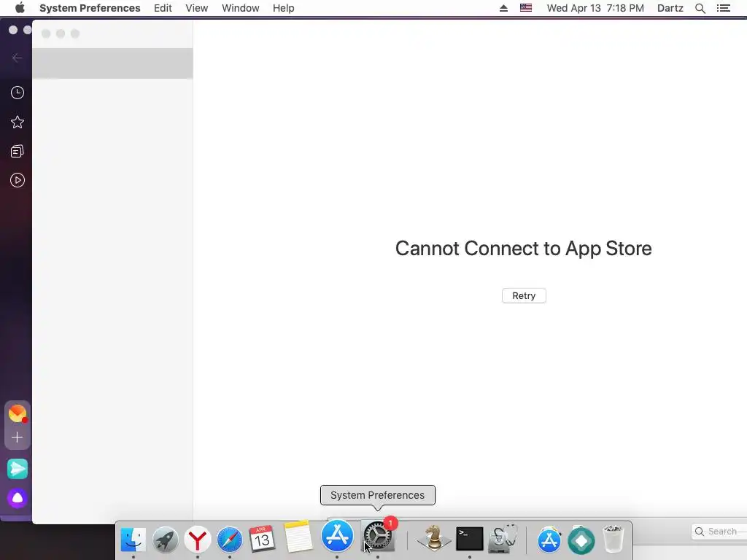Image resolution: width=747 pixels, height=560 pixels.
Task: Open System Preferences in the Dock
Action: (379, 537)
